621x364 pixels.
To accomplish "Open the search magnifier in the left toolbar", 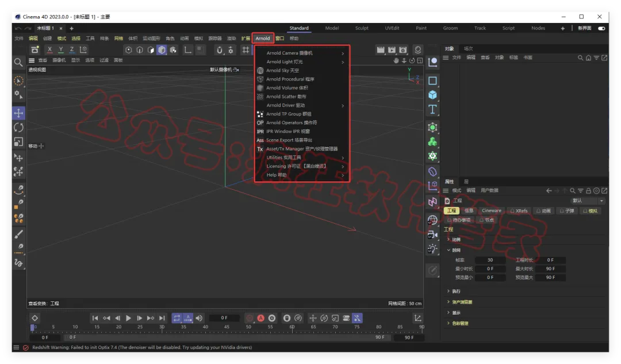I will click(x=18, y=62).
